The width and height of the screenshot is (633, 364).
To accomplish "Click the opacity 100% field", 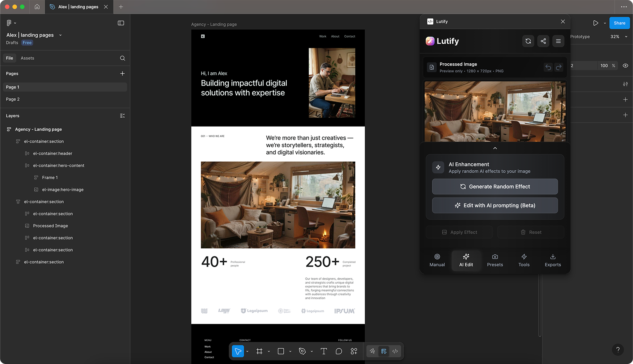I will point(604,66).
